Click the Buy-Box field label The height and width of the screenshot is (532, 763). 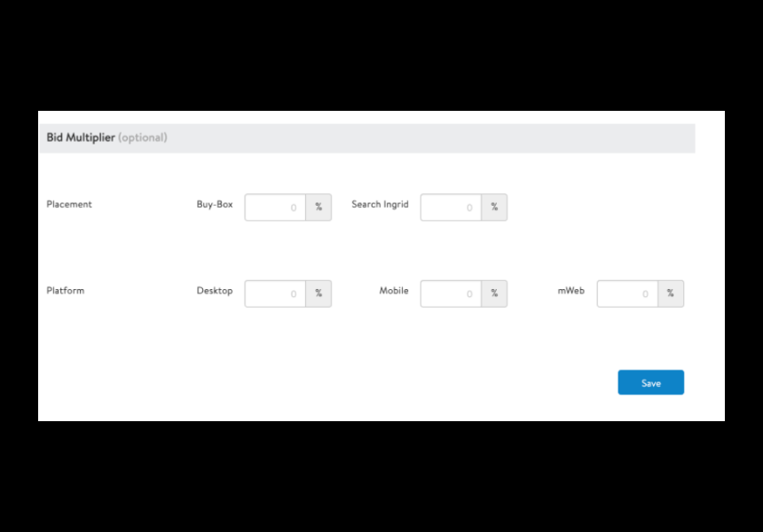click(x=215, y=204)
